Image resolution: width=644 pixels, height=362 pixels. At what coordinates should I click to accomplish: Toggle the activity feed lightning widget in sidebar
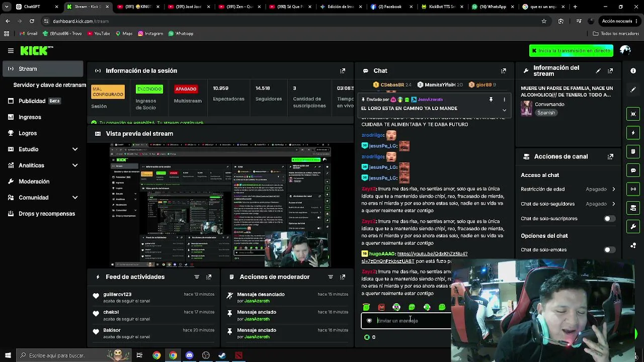pos(633,133)
